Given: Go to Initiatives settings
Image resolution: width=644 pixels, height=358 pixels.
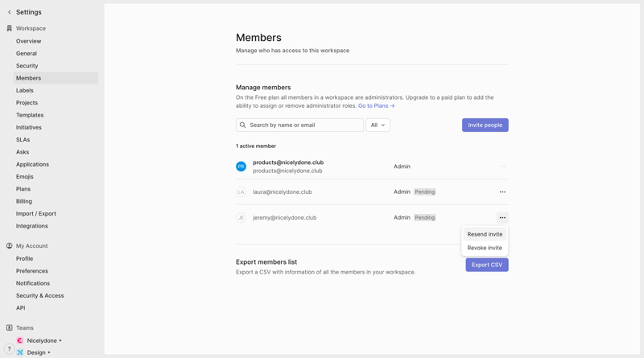Looking at the screenshot, I should [x=56, y=127].
